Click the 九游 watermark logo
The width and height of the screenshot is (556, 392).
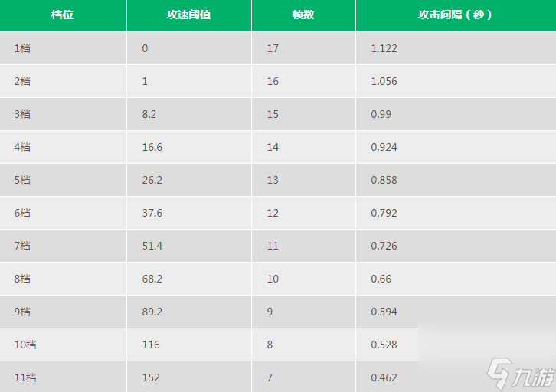(x=521, y=374)
